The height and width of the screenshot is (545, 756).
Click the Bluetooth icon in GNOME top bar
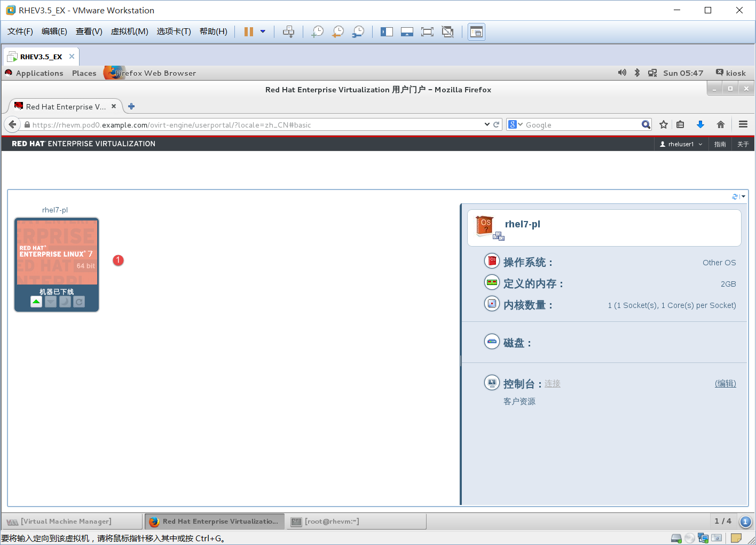[637, 73]
